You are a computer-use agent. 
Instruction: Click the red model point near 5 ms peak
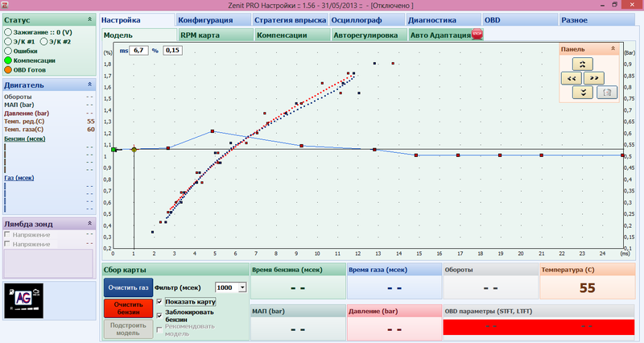[213, 131]
